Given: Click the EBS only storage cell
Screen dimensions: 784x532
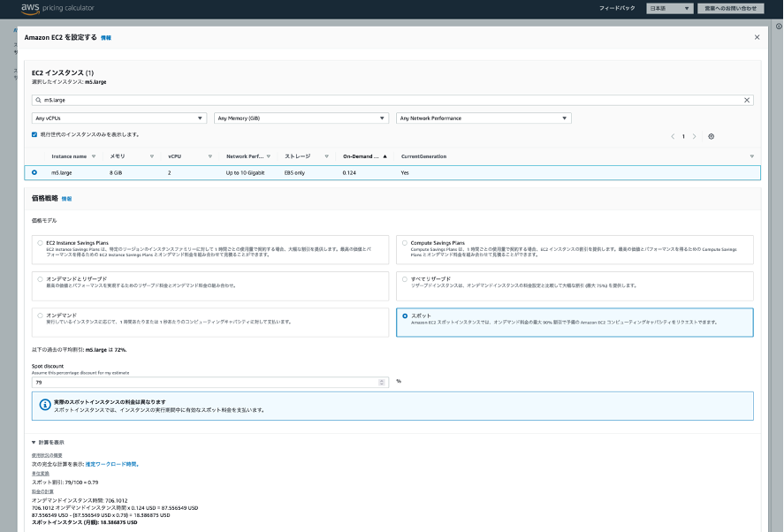Looking at the screenshot, I should [x=294, y=173].
